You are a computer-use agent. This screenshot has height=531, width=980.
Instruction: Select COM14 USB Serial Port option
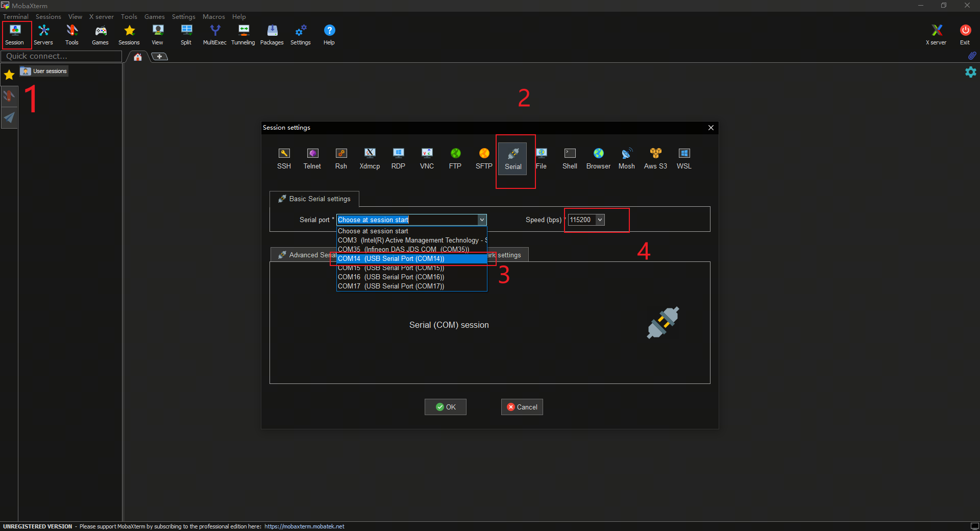tap(412, 259)
